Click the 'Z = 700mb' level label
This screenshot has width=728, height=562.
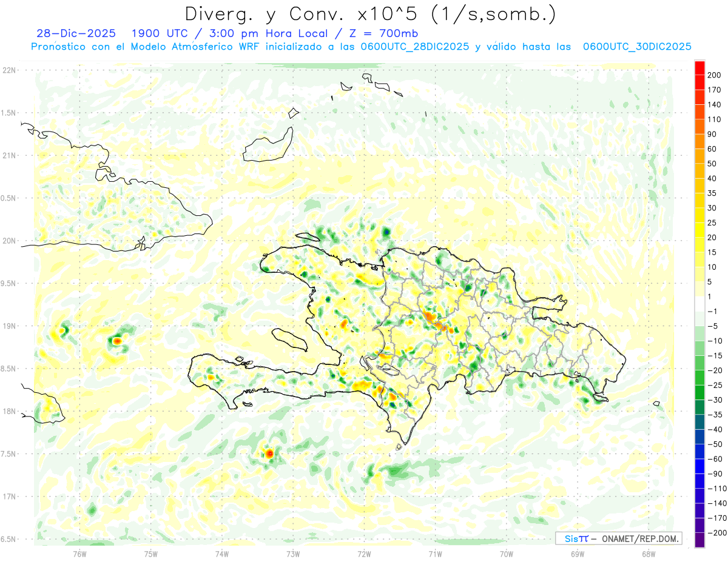385,33
